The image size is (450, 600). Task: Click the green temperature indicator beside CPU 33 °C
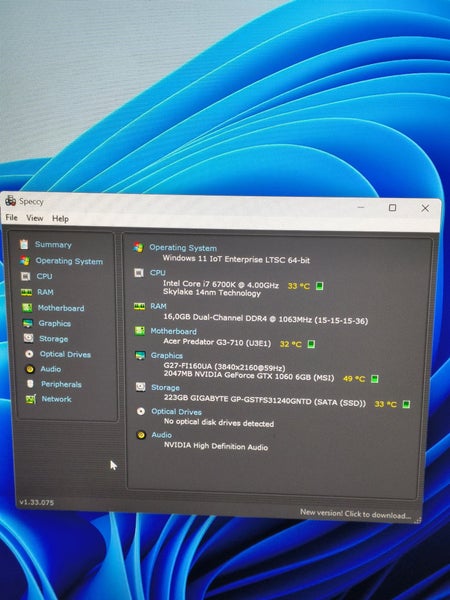319,286
